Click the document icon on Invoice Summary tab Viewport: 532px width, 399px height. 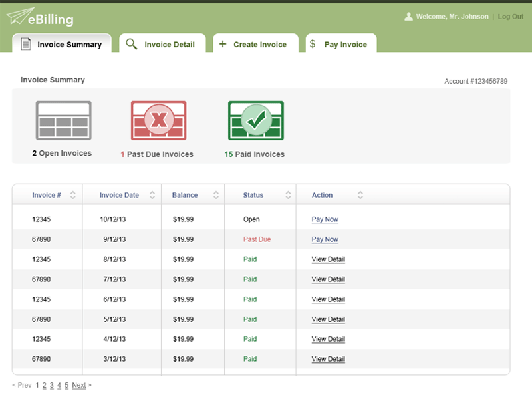point(25,43)
